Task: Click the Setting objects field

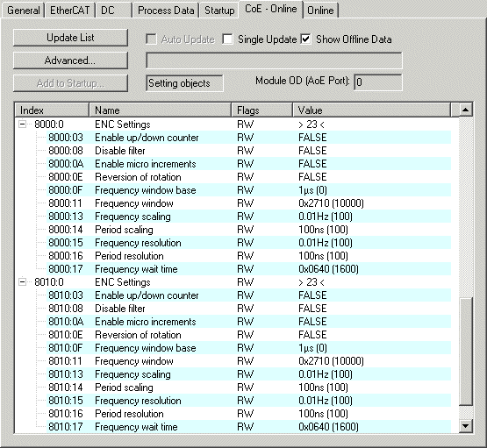Action: 184,83
